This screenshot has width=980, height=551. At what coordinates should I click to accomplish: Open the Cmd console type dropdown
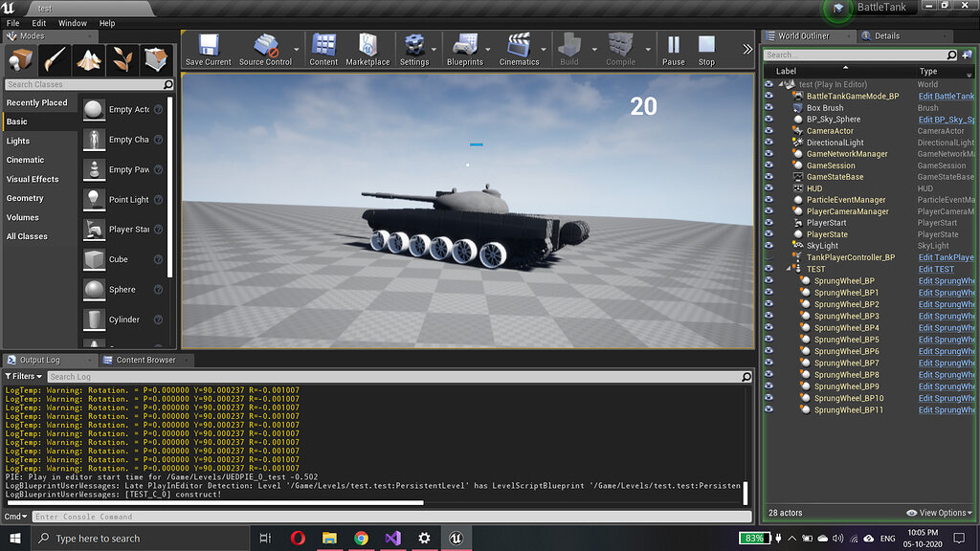click(15, 517)
